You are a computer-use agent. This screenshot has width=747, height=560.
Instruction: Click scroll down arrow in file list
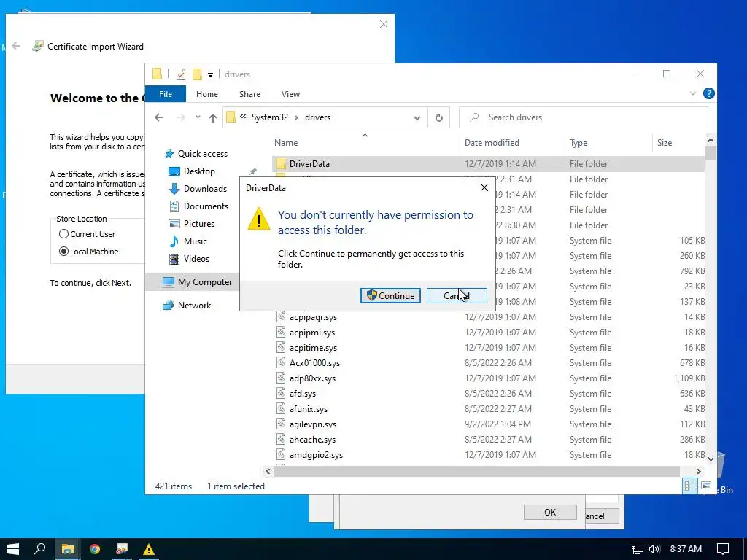711,459
